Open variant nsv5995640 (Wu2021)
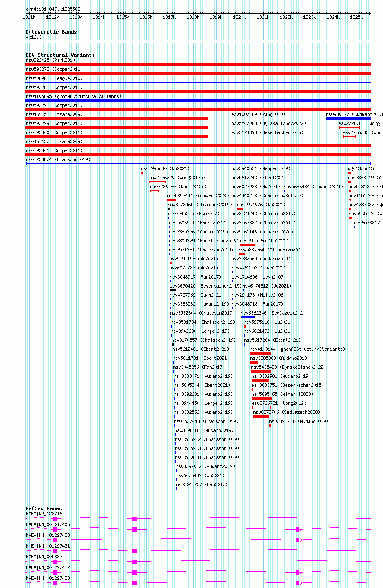This screenshot has height=588, width=383. [165, 168]
